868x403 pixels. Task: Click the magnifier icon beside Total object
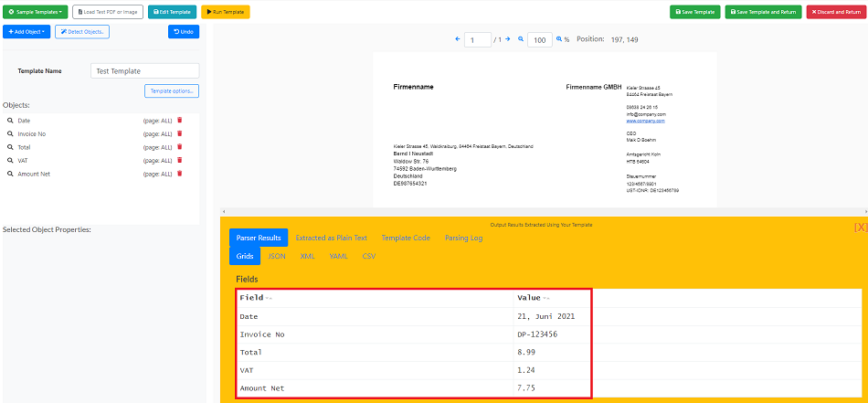pyautogui.click(x=10, y=147)
